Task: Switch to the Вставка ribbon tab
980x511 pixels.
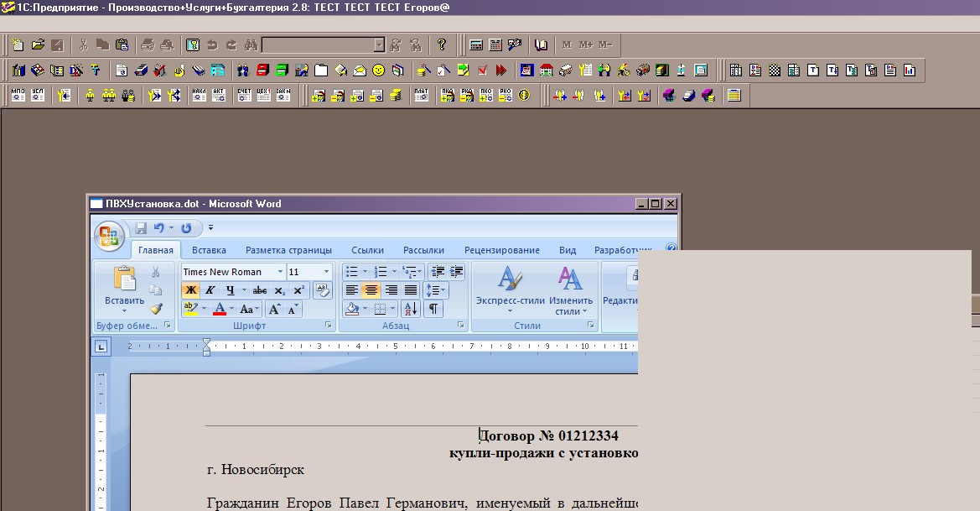Action: tap(209, 250)
